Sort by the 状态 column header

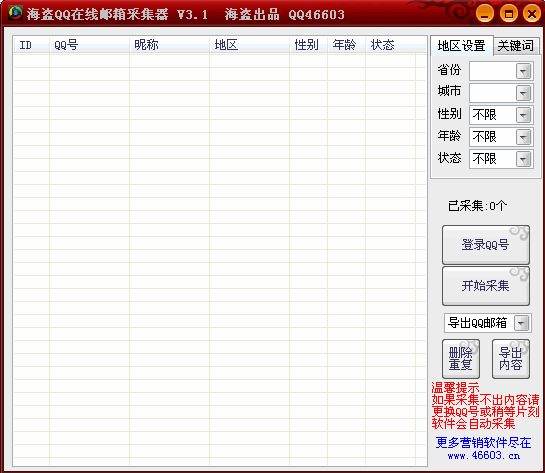coord(390,45)
